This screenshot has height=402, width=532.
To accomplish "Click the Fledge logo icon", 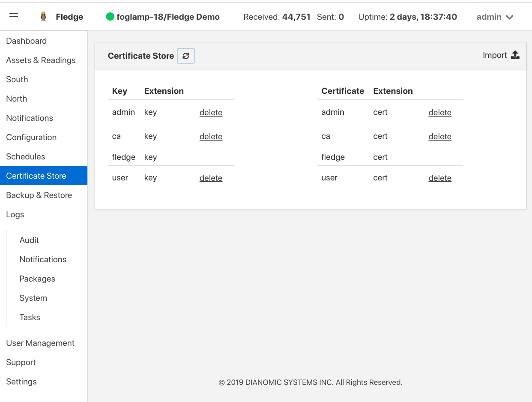I will [x=43, y=17].
